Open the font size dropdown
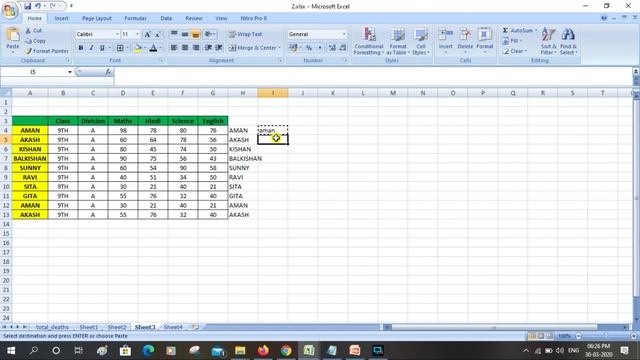640x360 pixels. click(138, 34)
